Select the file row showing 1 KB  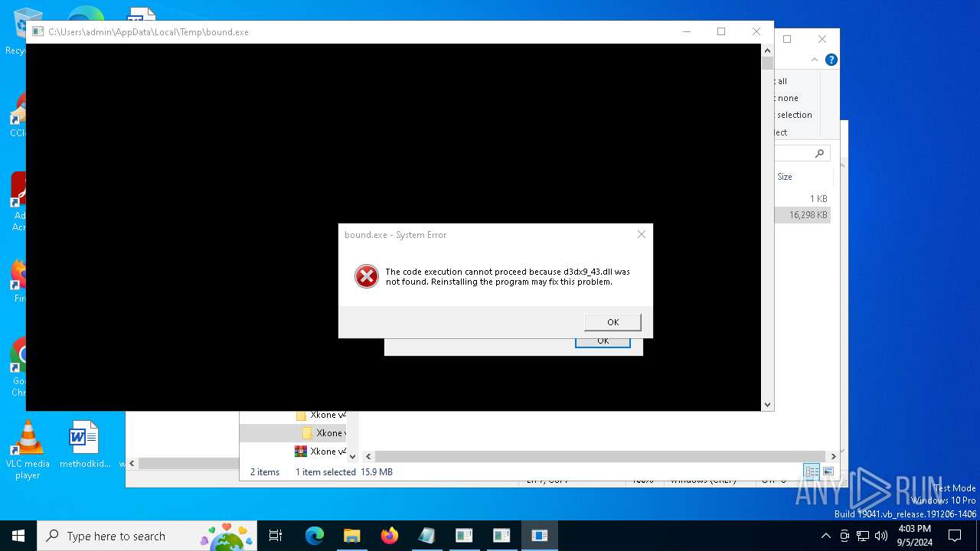pos(802,198)
